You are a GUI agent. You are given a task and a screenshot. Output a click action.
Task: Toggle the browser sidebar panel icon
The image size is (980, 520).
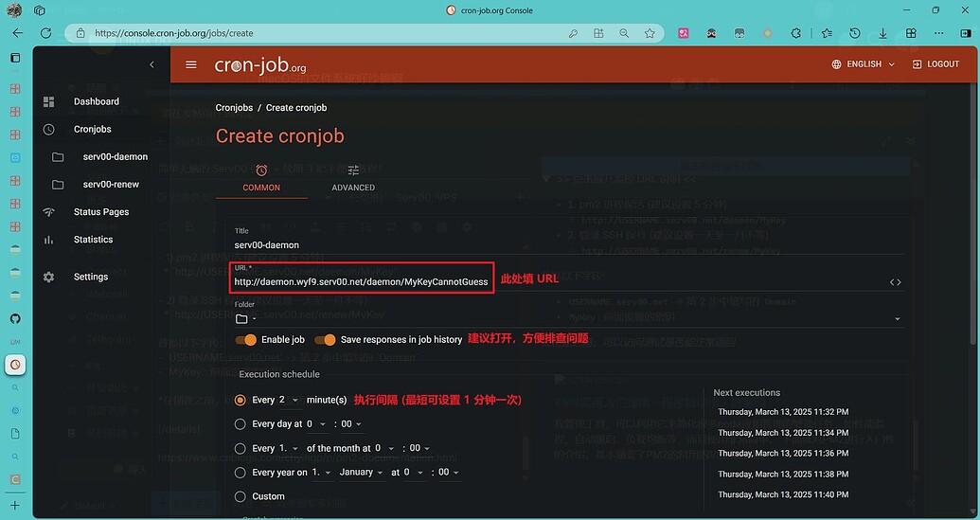click(966, 33)
